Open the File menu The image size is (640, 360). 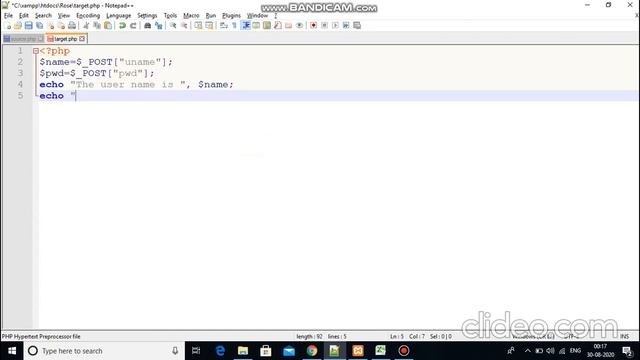tap(8, 16)
